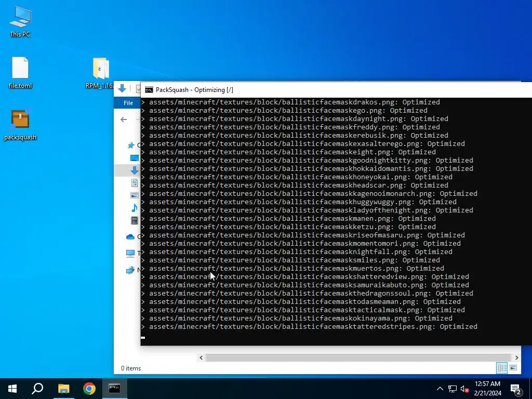This screenshot has width=532, height=399.
Task: Select OneDrive cloud in Explorer sidebar
Action: point(130,237)
